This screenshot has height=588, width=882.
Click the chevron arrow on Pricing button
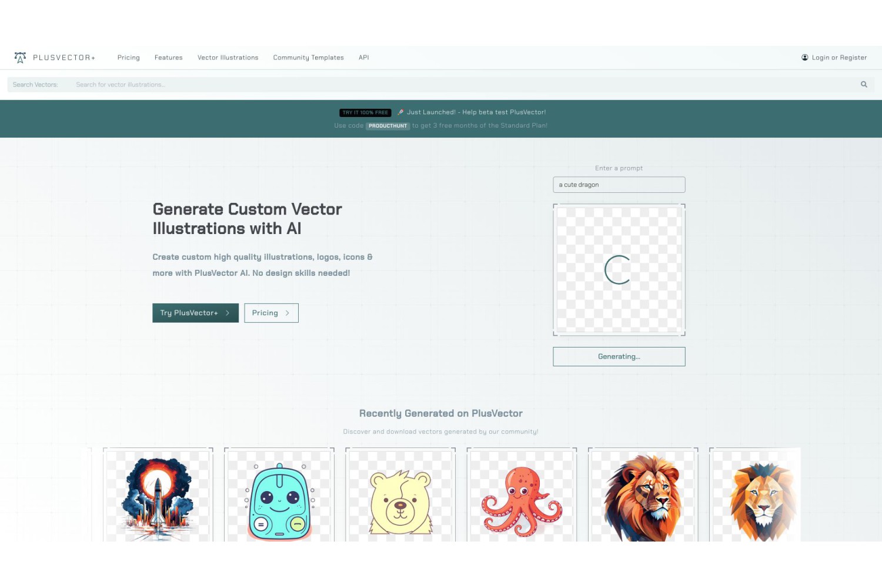tap(287, 313)
